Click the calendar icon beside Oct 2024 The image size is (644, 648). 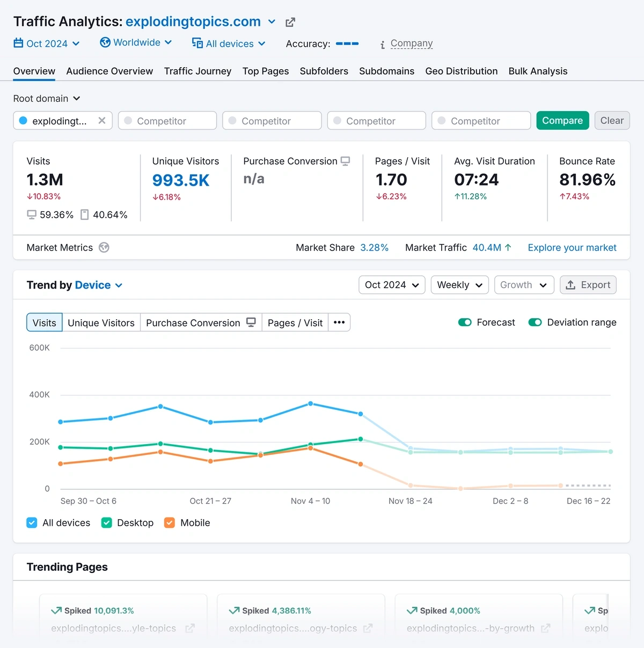point(18,43)
